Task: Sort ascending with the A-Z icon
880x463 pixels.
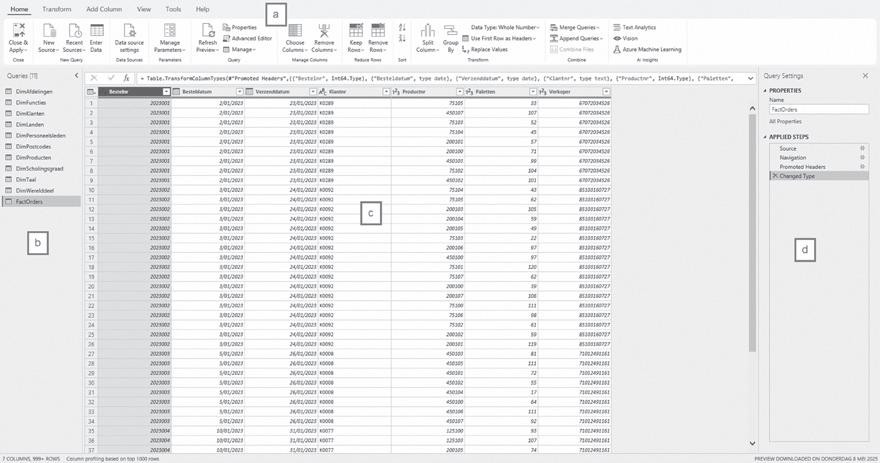Action: 402,27
